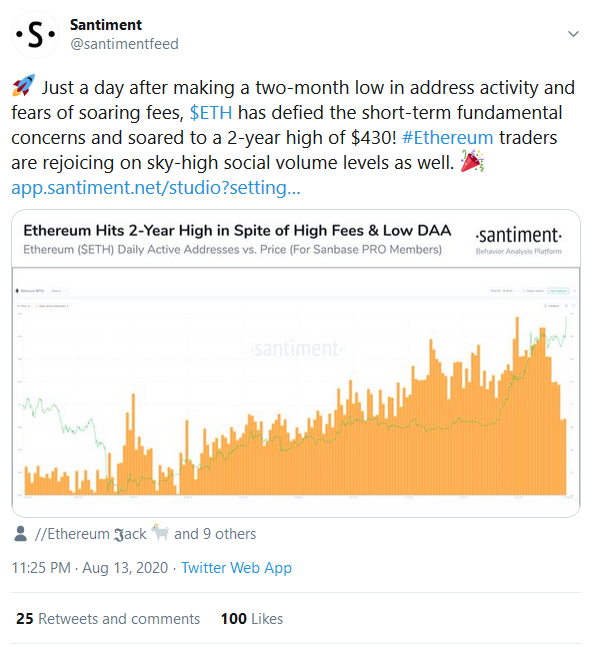Click the goat emoji beside Ethereum Jack
Viewport: 615px width, 647px height.
coord(160,533)
